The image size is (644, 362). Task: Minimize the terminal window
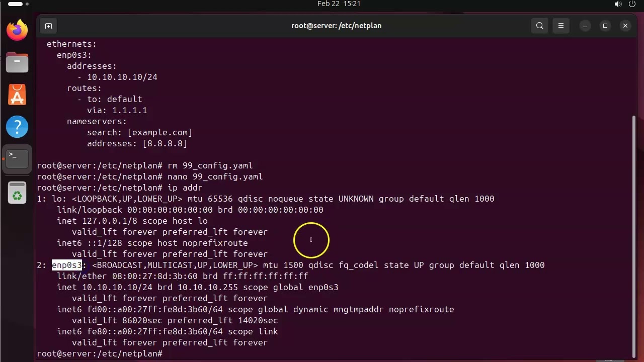[x=585, y=26]
